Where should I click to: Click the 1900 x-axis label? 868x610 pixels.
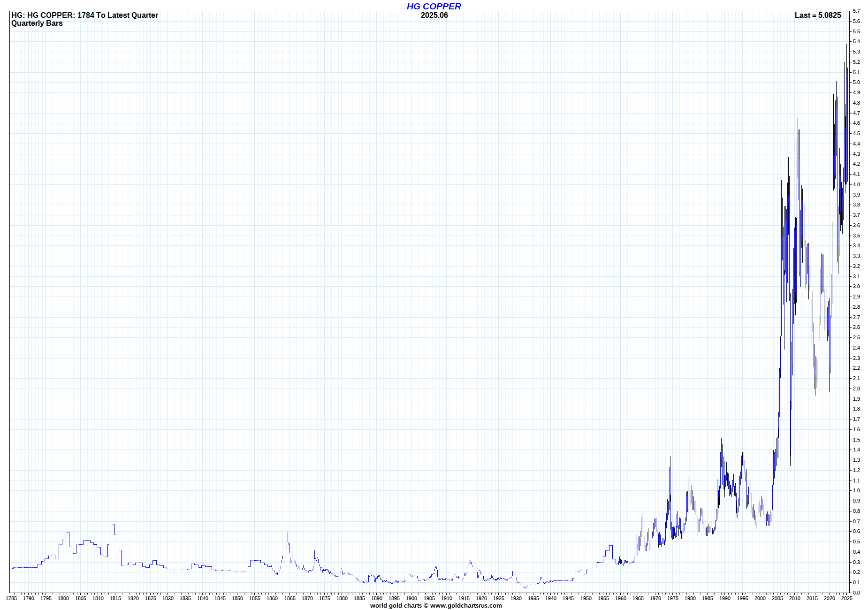[x=411, y=598]
